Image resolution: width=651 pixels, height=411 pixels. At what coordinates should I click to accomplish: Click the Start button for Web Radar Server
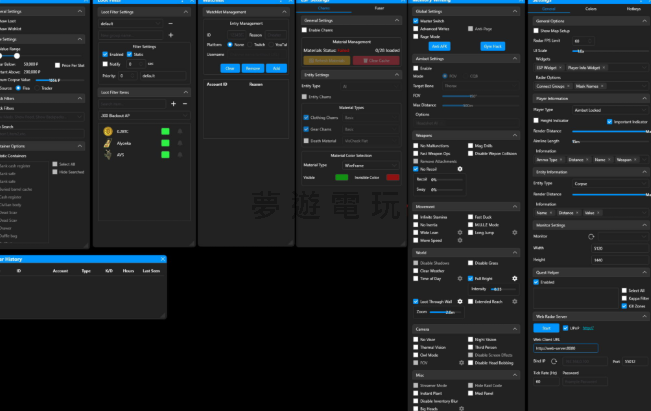click(x=545, y=327)
